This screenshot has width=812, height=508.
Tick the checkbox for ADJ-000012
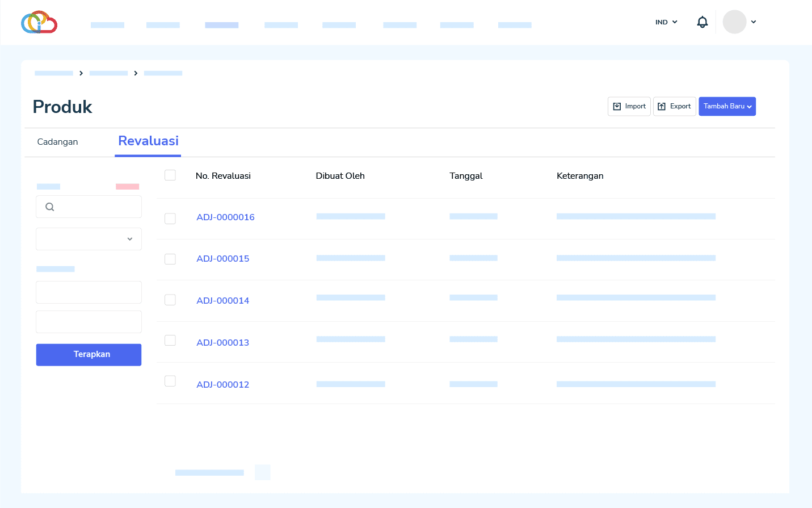(170, 381)
